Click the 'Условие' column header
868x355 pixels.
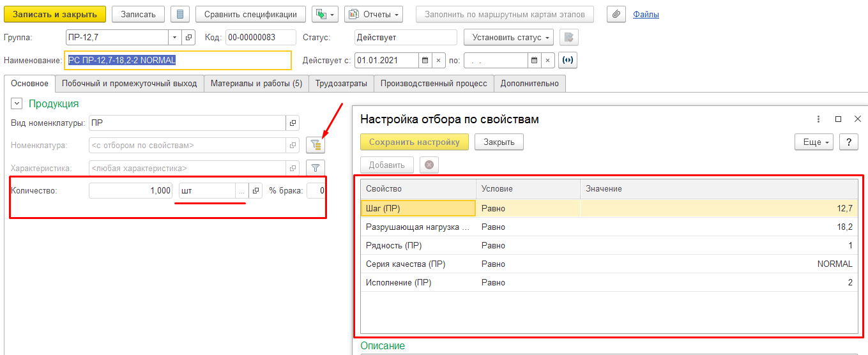[528, 189]
